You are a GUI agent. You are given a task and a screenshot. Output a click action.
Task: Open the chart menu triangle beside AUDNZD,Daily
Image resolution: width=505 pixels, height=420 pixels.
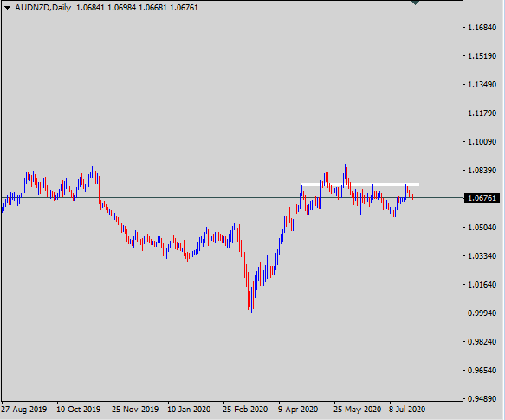[x=7, y=8]
